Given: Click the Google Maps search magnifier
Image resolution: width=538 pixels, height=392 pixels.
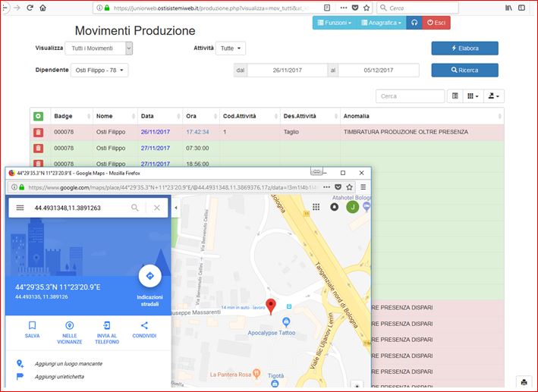Looking at the screenshot, I should tap(135, 208).
